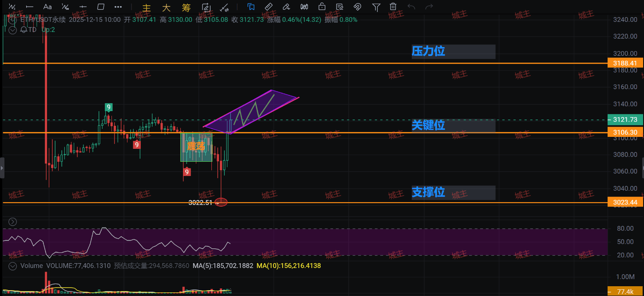Click the MA(10):156,216.4138 legend value
Image resolution: width=644 pixels, height=296 pixels.
point(288,266)
